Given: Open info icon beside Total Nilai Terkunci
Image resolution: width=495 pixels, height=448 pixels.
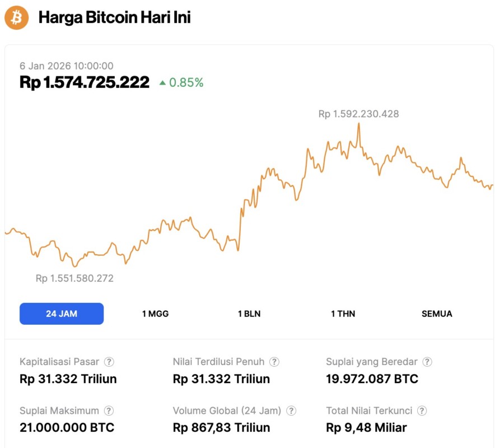Looking at the screenshot, I should click(x=422, y=411).
